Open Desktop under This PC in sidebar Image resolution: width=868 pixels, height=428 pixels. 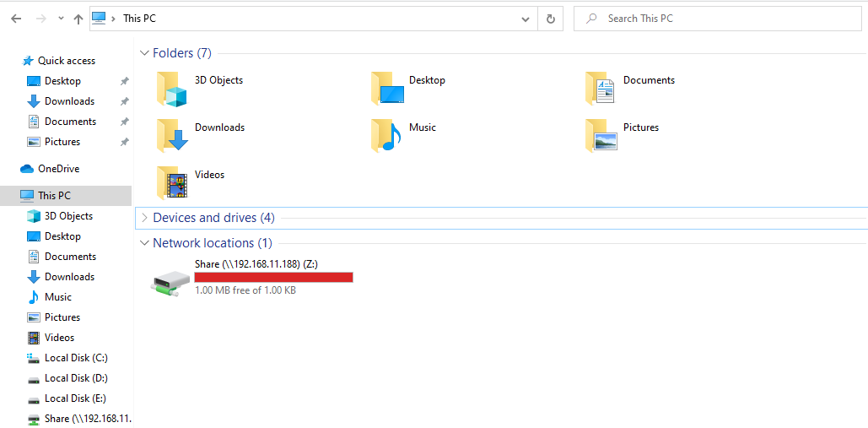62,236
